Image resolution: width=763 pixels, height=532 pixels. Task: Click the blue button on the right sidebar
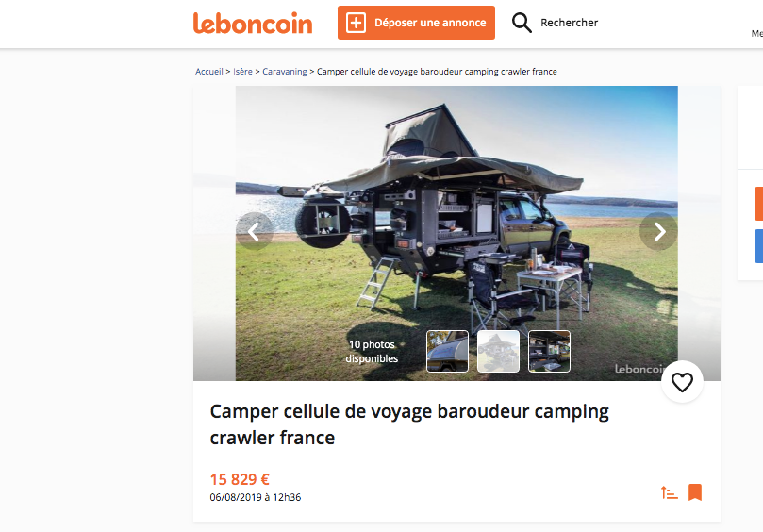[758, 246]
